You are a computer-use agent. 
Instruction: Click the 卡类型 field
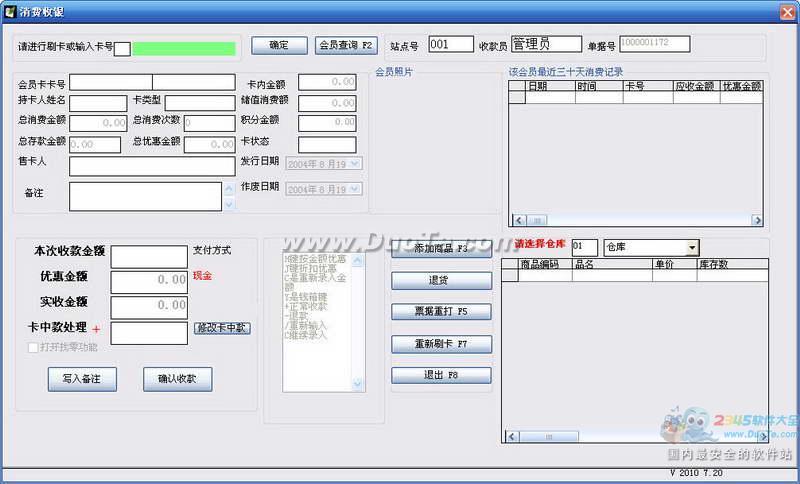click(200, 103)
